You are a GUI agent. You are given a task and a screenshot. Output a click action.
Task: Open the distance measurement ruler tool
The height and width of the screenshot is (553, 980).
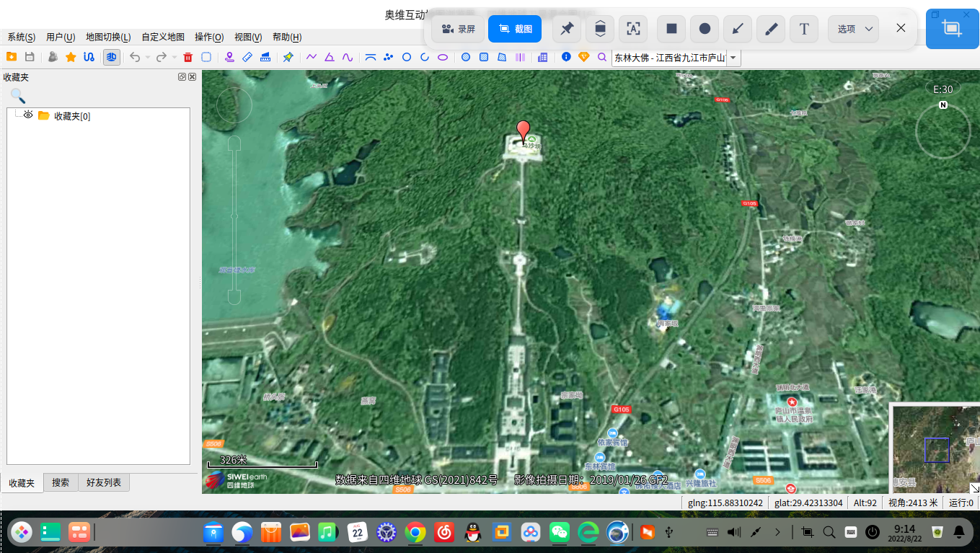[247, 56]
